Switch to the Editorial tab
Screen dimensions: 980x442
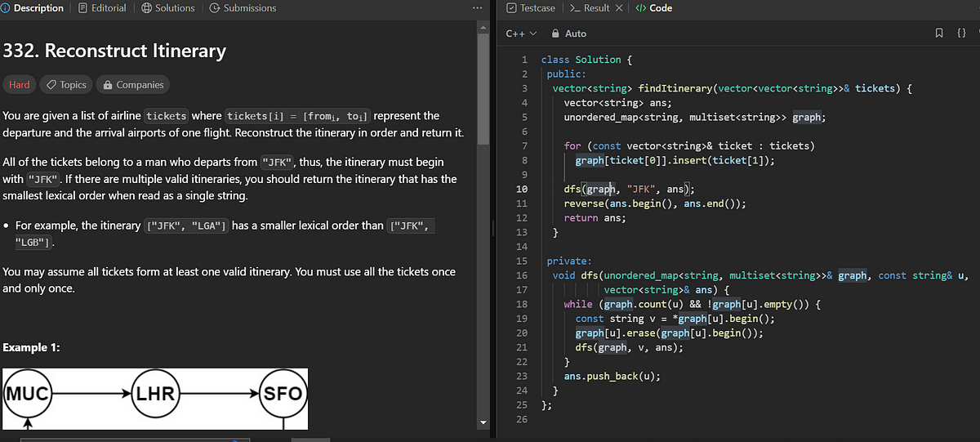point(103,8)
